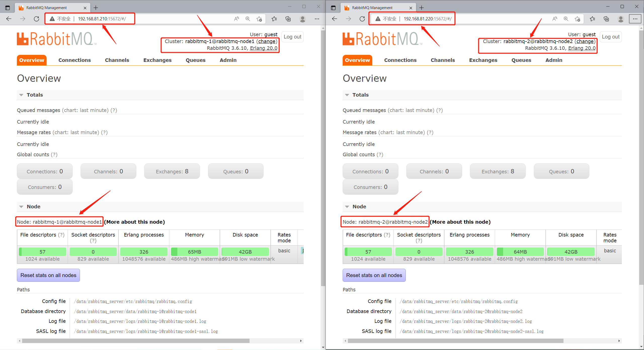The height and width of the screenshot is (350, 644).
Task: Reset stats on all nodes in right window
Action: tap(374, 275)
